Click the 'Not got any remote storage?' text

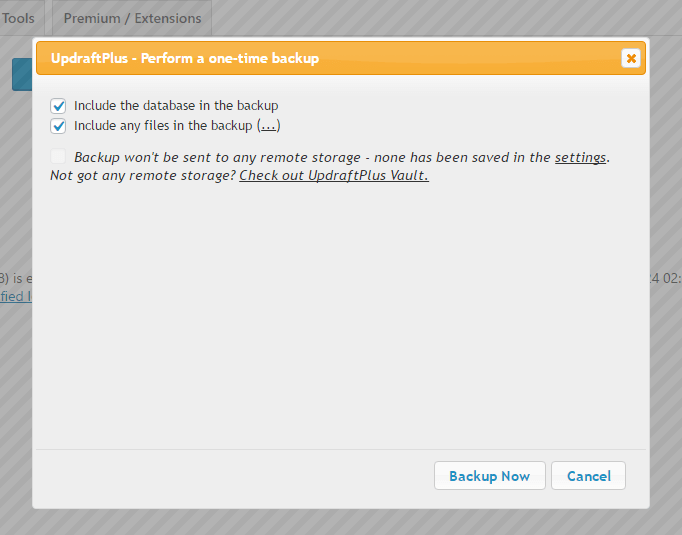pos(143,175)
